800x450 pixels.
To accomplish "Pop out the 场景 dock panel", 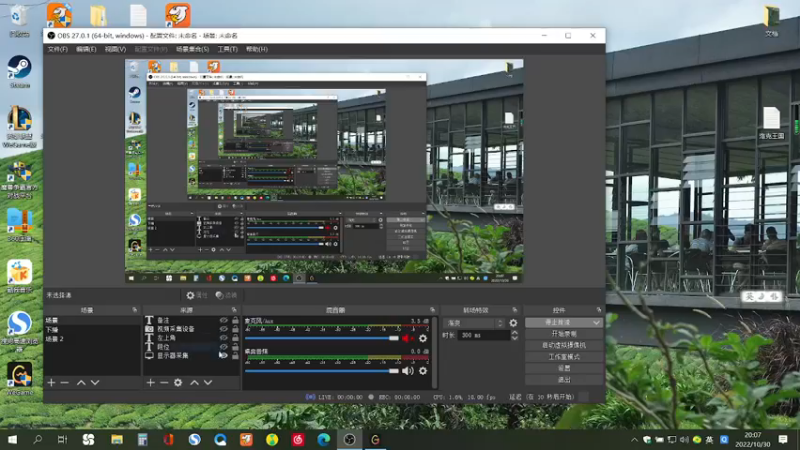I will point(135,310).
